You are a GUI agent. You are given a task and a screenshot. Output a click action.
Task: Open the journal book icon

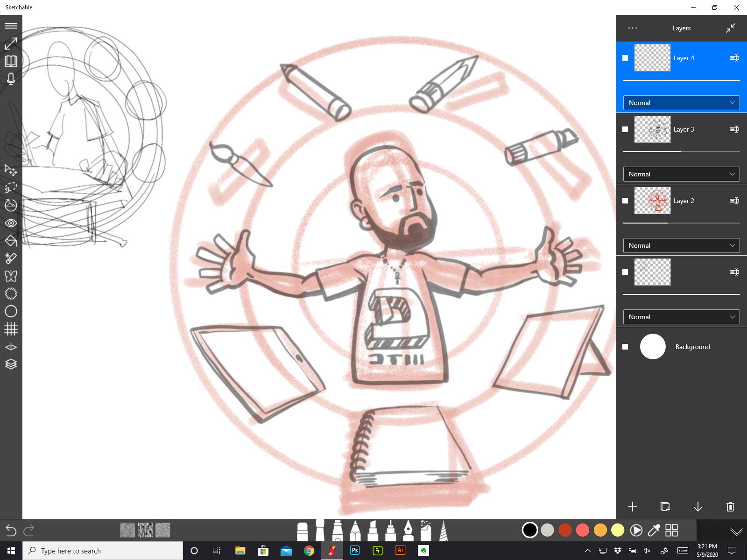click(x=11, y=61)
